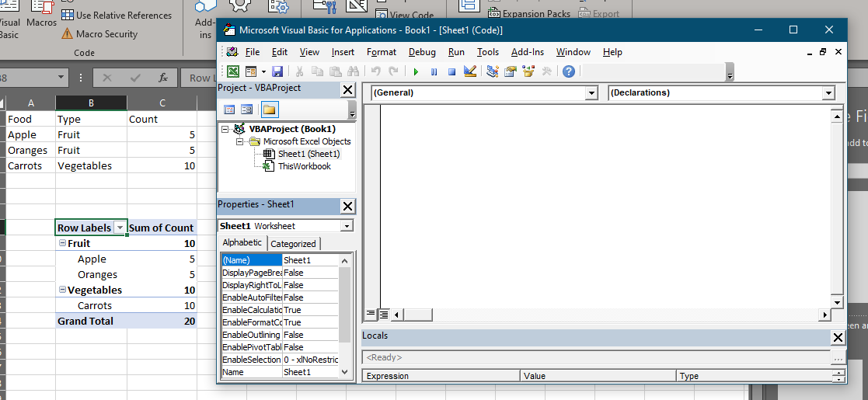Open the Insert UserForm dropdown arrow

(263, 71)
